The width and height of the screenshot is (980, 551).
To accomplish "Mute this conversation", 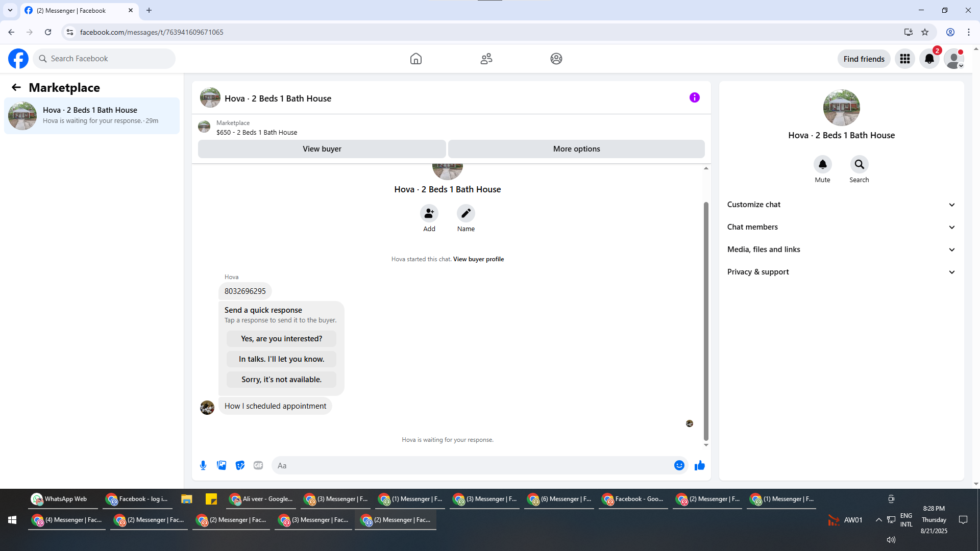I will tap(822, 164).
